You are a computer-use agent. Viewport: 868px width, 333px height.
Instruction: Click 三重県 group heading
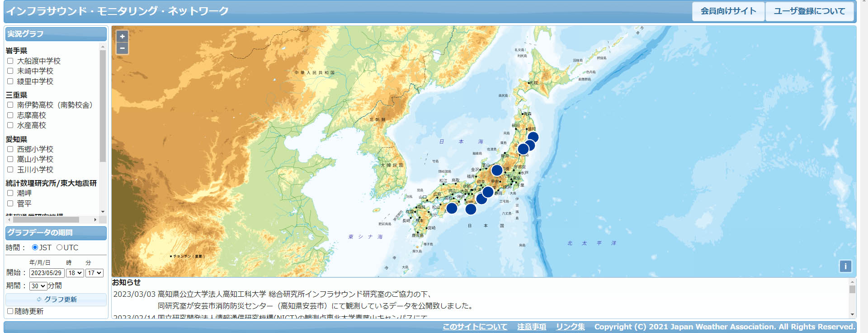[16, 95]
